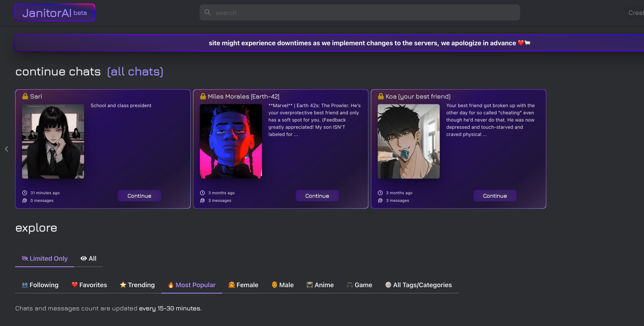
Task: Click the lock icon beside Sari
Action: click(x=25, y=97)
